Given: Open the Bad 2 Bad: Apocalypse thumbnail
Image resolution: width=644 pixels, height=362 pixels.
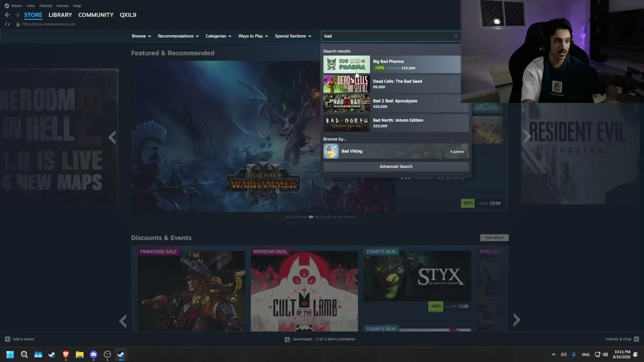Looking at the screenshot, I should [347, 104].
